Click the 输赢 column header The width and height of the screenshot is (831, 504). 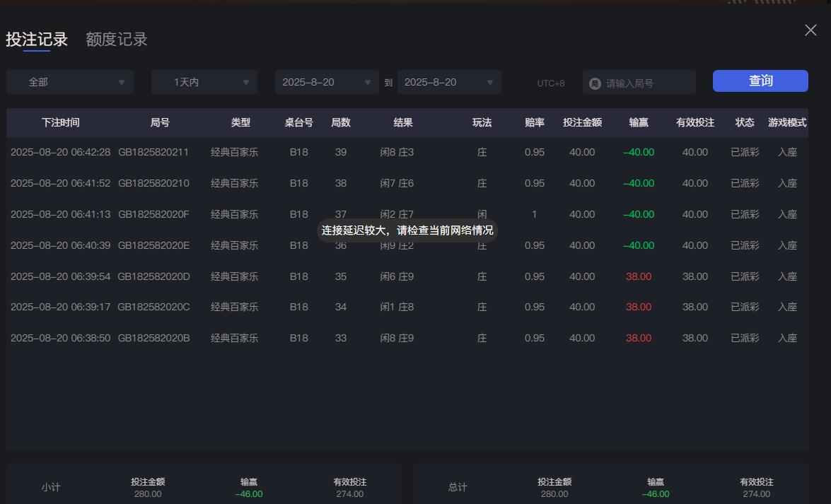tap(637, 122)
